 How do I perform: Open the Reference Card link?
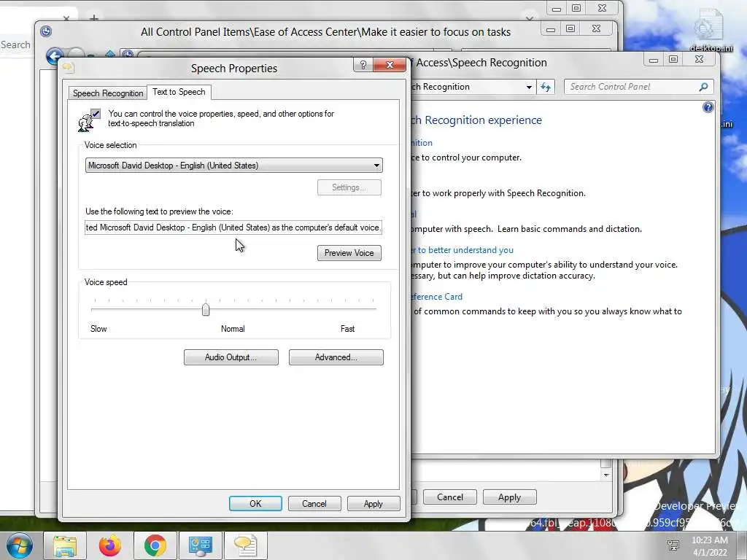tap(438, 297)
